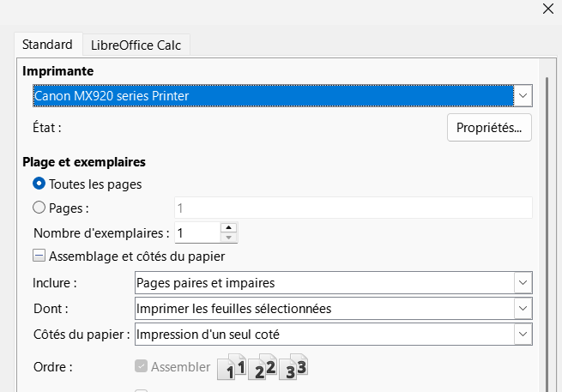562x392 pixels.
Task: Choose the 'Pages' radio button
Action: click(39, 207)
